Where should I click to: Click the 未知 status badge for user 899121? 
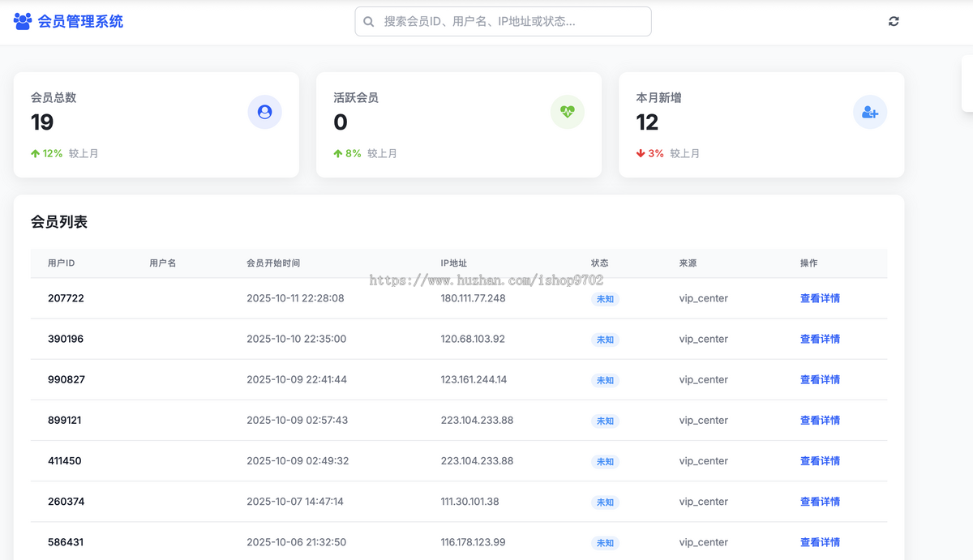point(605,421)
